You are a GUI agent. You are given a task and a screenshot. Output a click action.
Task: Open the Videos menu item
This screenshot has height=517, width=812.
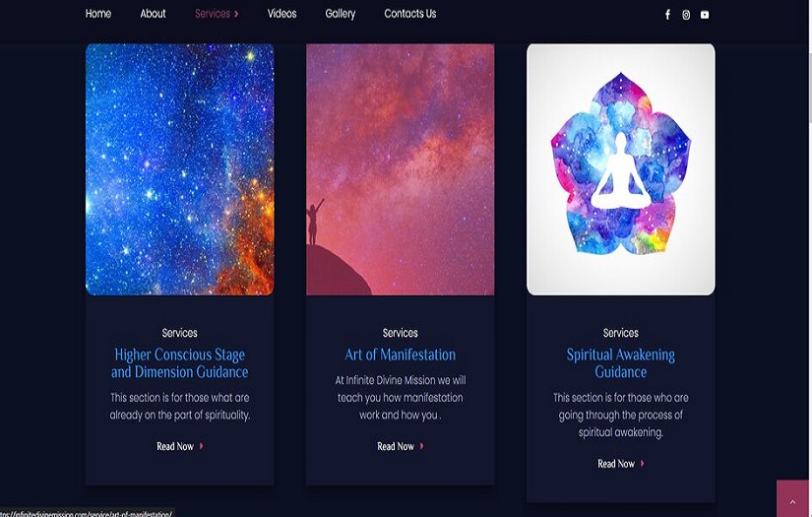pyautogui.click(x=281, y=14)
